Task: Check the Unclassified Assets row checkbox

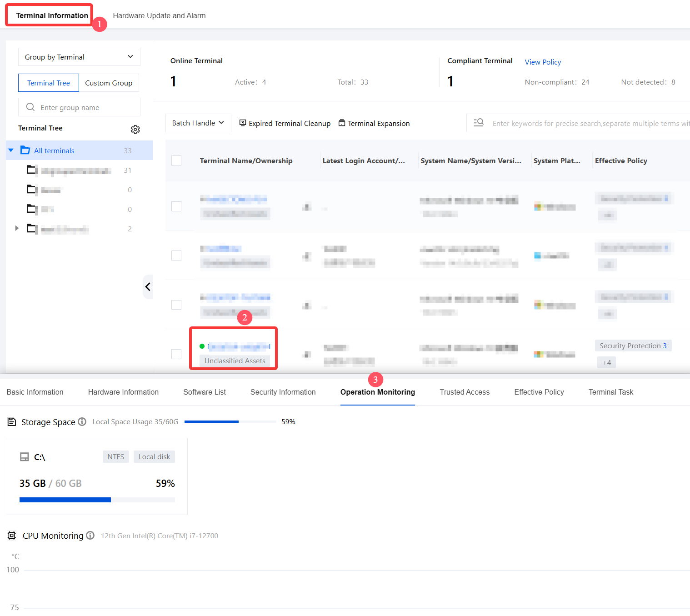Action: (x=176, y=354)
